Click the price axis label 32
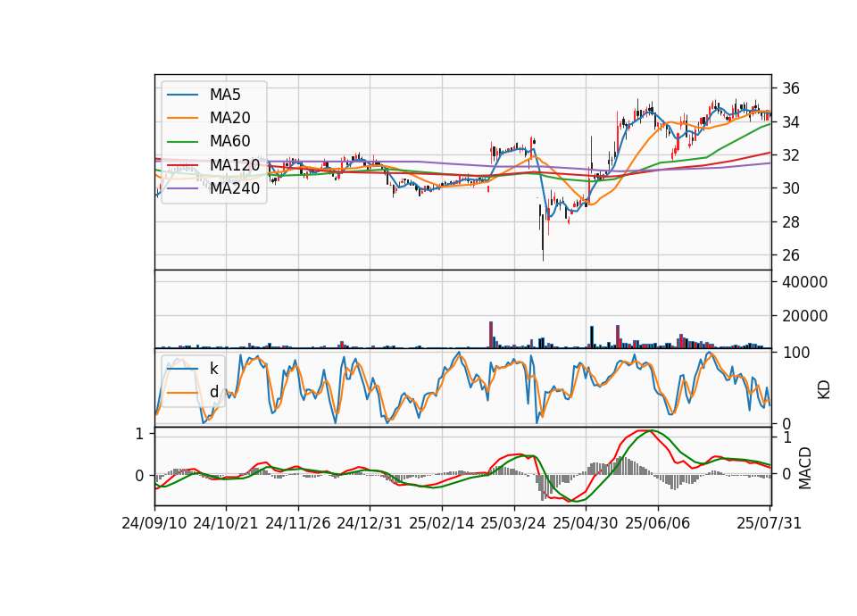Image resolution: width=857 pixels, height=616 pixels. tap(791, 155)
